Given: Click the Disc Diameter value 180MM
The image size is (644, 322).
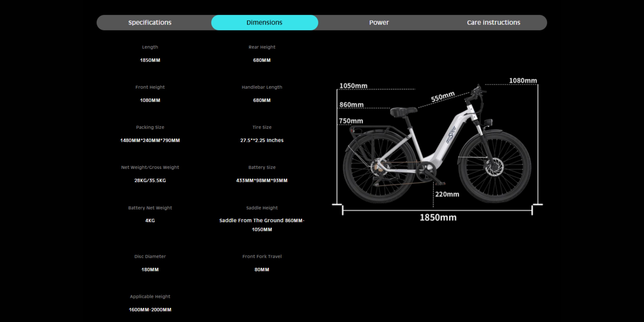Looking at the screenshot, I should [x=150, y=270].
